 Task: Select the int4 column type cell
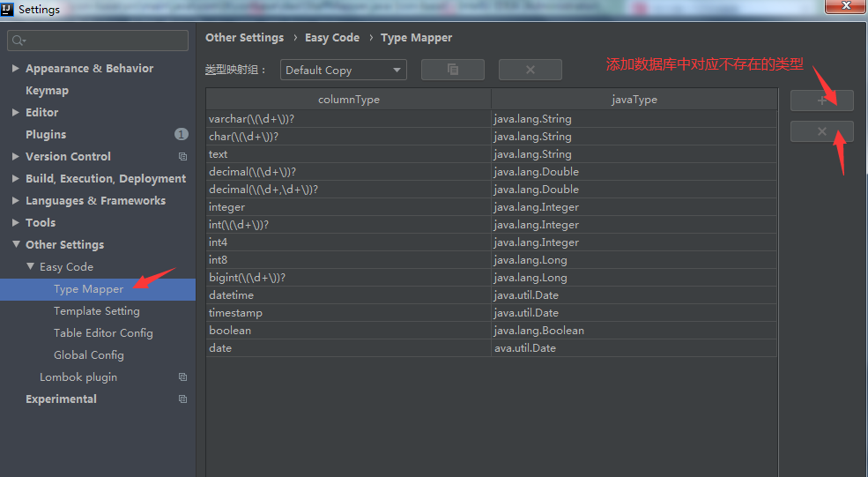(349, 242)
